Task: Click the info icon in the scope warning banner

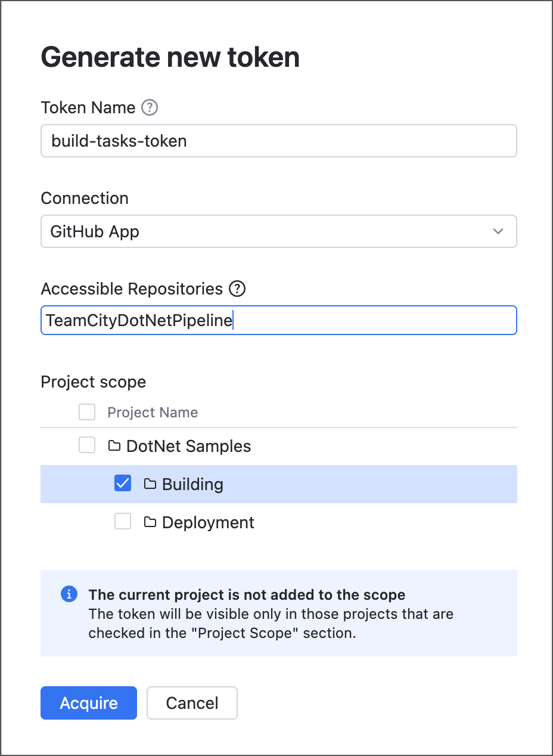Action: (69, 594)
